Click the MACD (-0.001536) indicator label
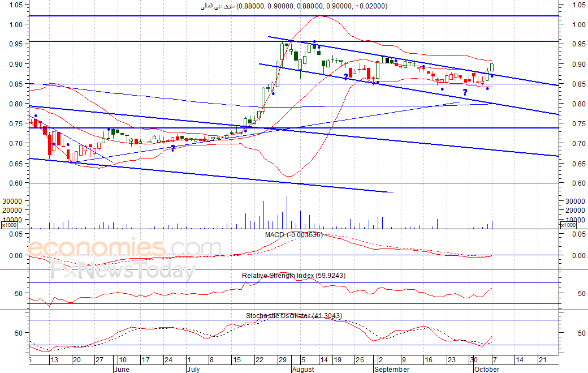This screenshot has height=373, width=588. (294, 235)
